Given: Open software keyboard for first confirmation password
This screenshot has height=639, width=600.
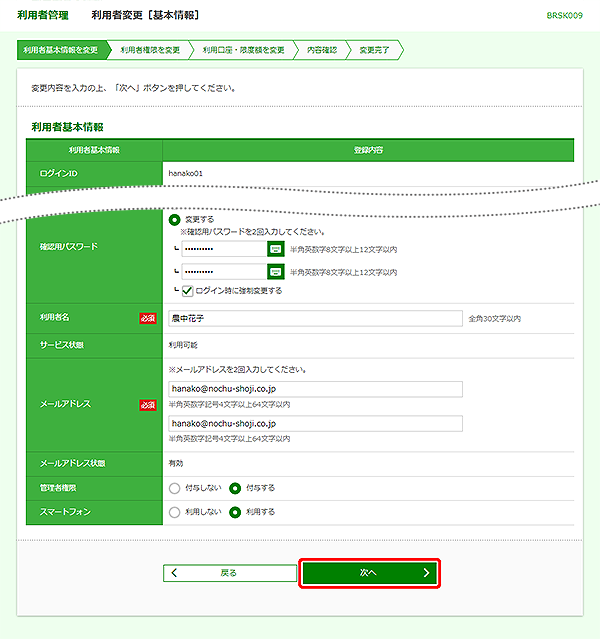Looking at the screenshot, I should point(276,249).
